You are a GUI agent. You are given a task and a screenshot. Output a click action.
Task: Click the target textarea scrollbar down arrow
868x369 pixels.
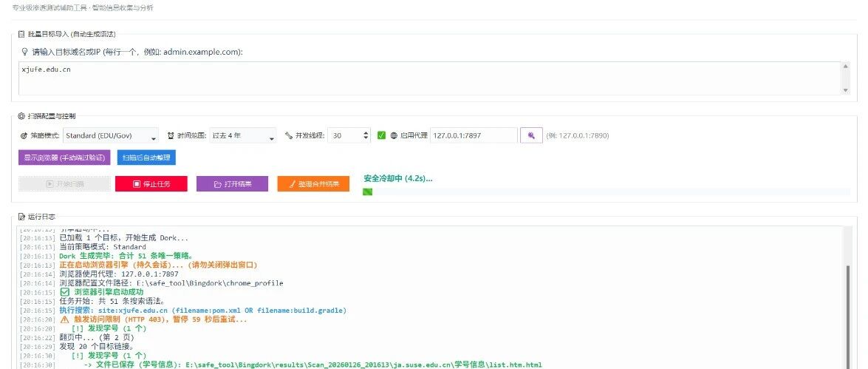point(845,90)
